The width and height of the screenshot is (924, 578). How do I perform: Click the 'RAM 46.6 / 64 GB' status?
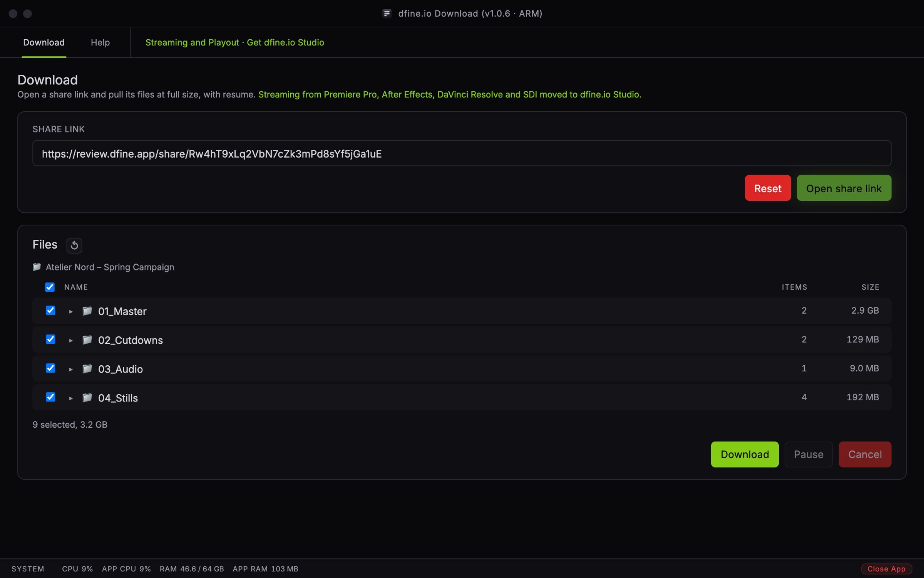192,569
